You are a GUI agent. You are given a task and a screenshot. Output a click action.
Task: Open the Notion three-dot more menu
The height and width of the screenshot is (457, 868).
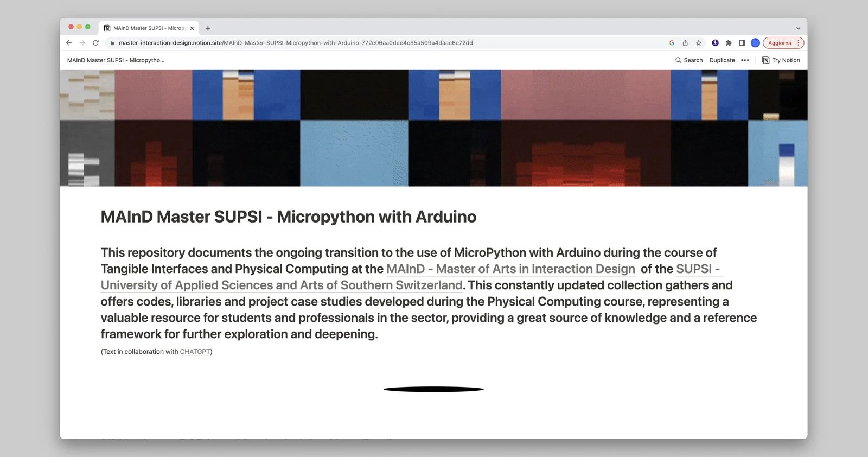coord(745,60)
